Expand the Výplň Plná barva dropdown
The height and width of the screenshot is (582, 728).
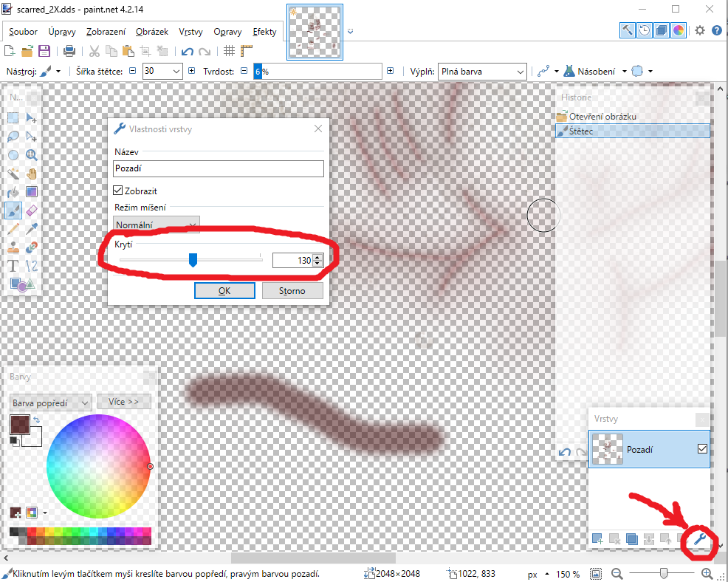tap(482, 72)
